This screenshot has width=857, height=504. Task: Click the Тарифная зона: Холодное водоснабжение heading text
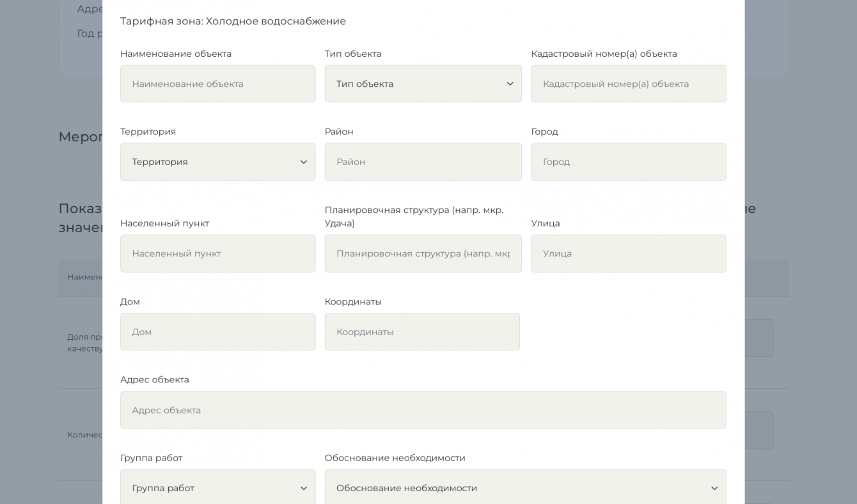click(x=233, y=21)
